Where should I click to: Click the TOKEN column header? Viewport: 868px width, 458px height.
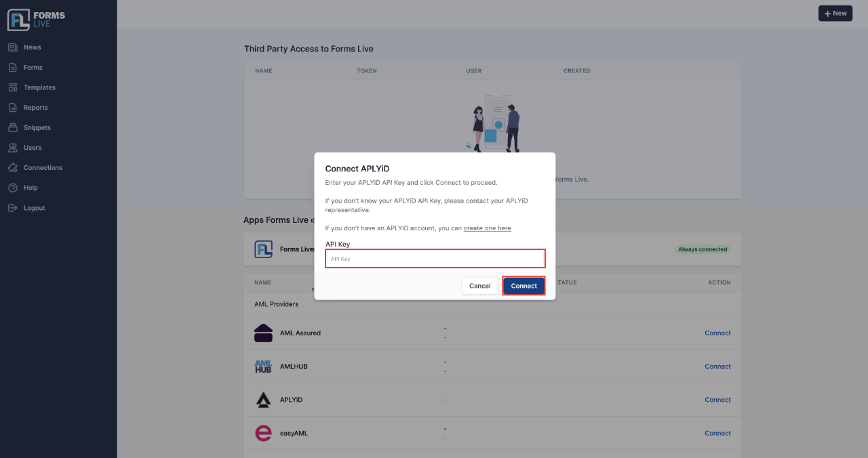[x=367, y=71]
